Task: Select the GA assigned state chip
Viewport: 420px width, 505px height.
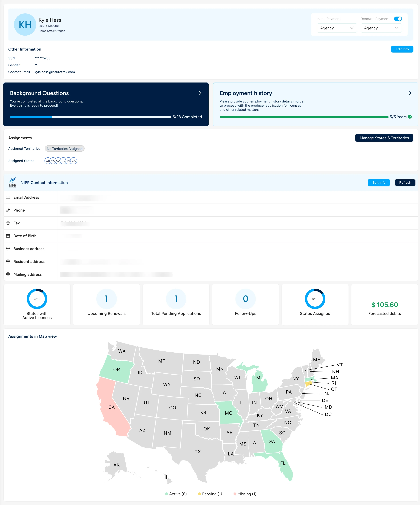Action: pyautogui.click(x=74, y=161)
